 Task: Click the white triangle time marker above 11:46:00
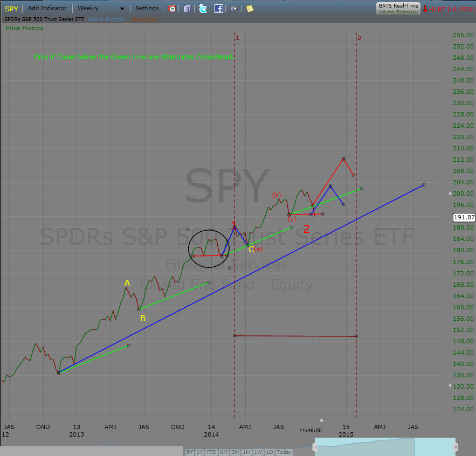[321, 420]
